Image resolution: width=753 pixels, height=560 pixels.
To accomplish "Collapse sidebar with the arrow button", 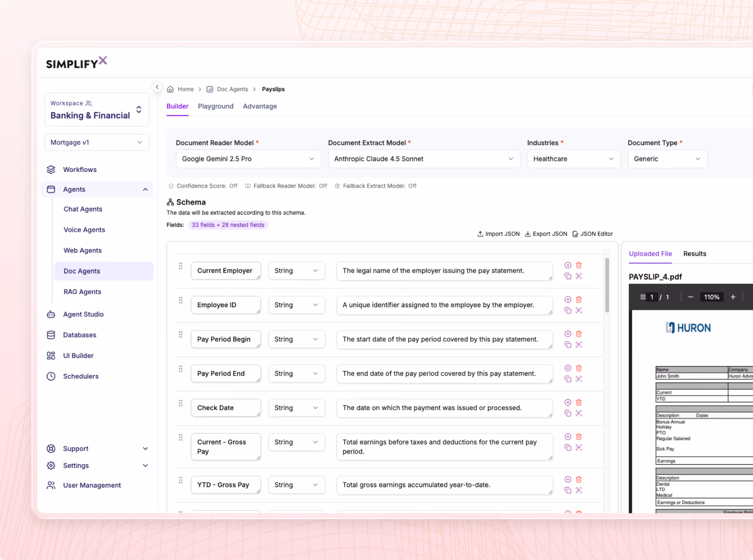I will (x=157, y=87).
